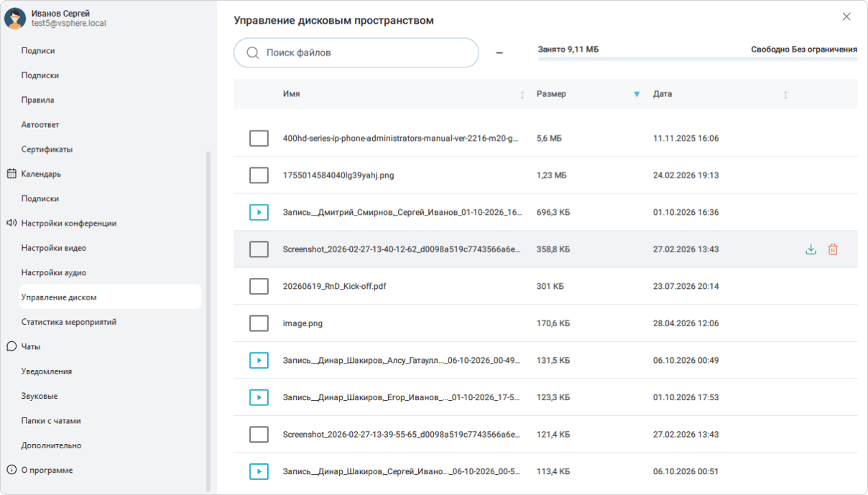Open Автоответ in the sidebar
868x495 pixels.
(40, 124)
